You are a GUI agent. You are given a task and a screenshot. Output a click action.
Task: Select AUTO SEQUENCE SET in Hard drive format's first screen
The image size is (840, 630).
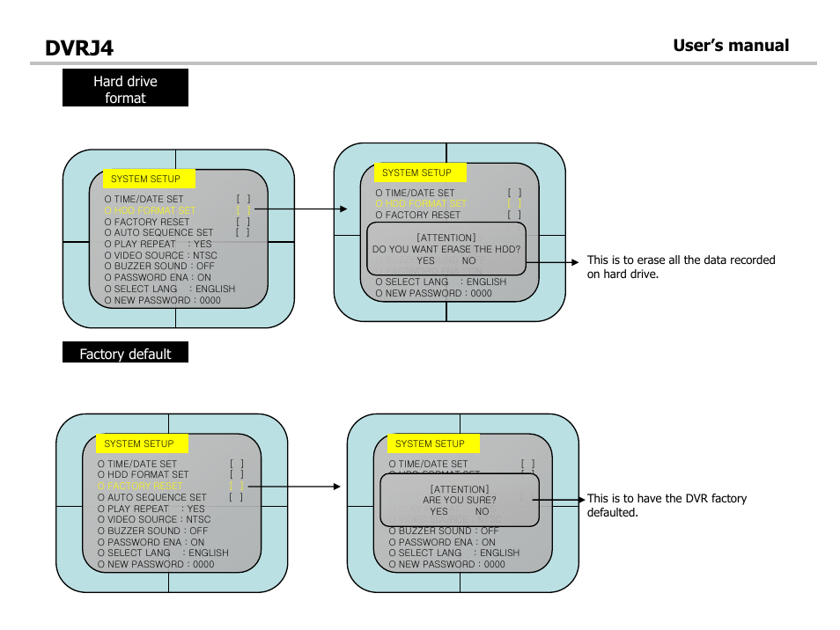click(158, 233)
